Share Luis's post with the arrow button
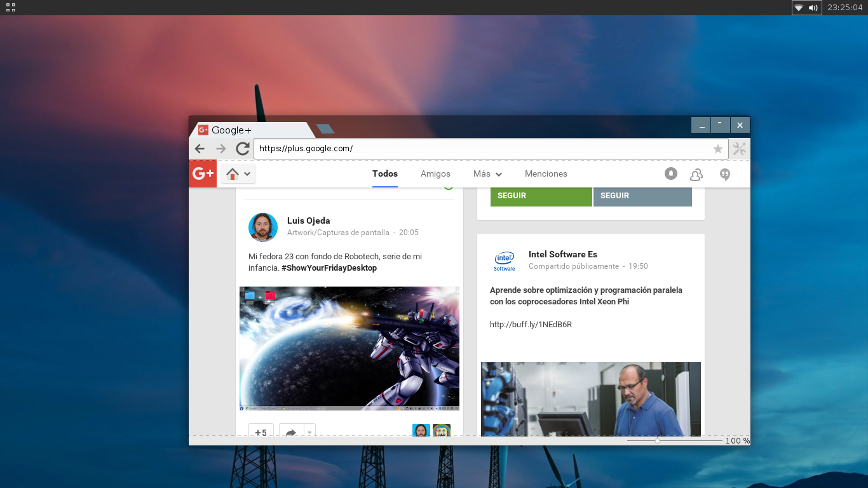This screenshot has height=488, width=868. pos(291,431)
